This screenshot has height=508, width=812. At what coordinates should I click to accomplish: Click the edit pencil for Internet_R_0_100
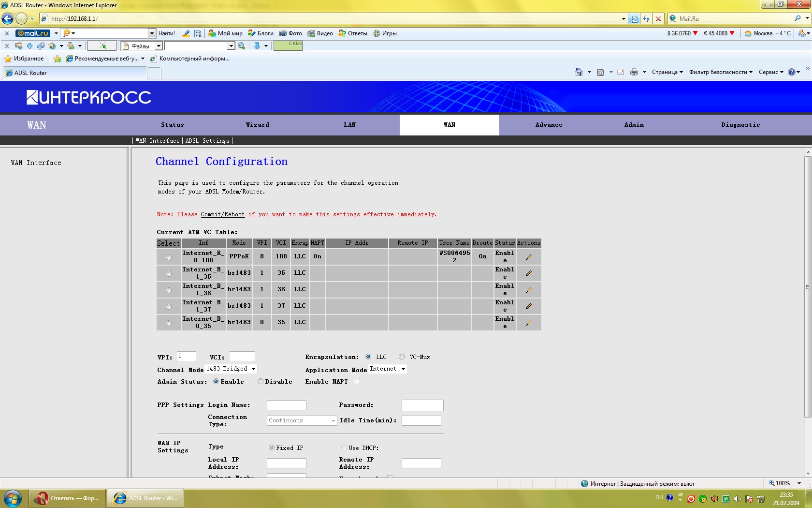click(528, 257)
